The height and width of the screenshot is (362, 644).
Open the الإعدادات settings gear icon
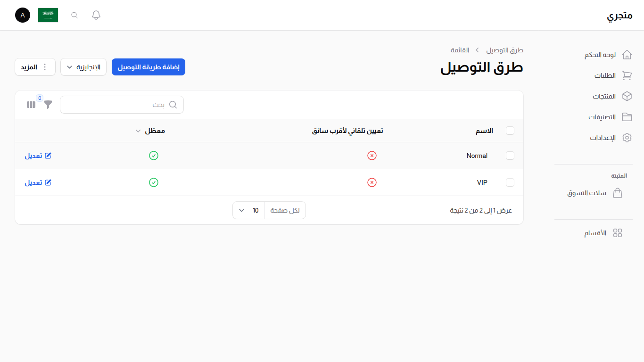(x=627, y=138)
